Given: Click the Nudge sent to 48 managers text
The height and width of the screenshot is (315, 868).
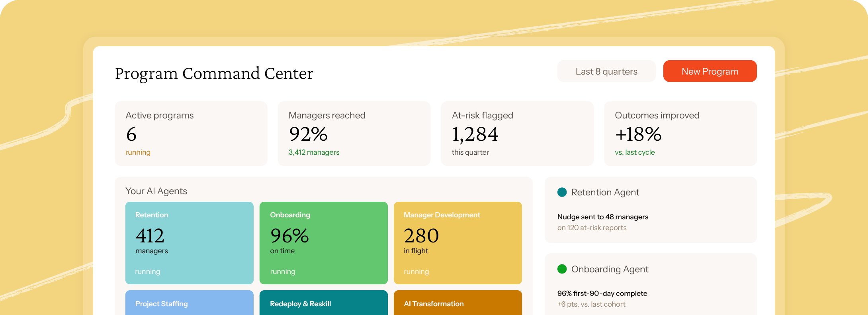Looking at the screenshot, I should tap(603, 217).
